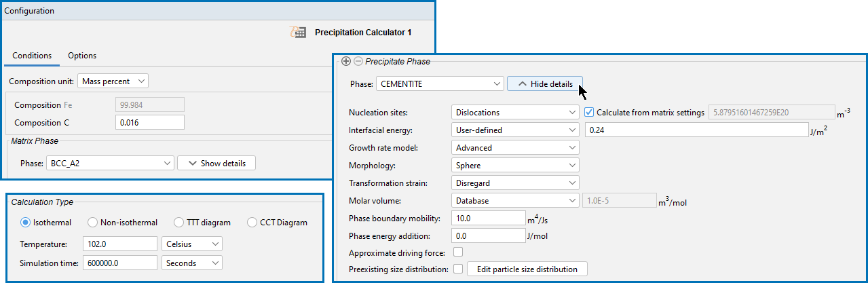Select the CCT Diagram radio button

[x=252, y=222]
